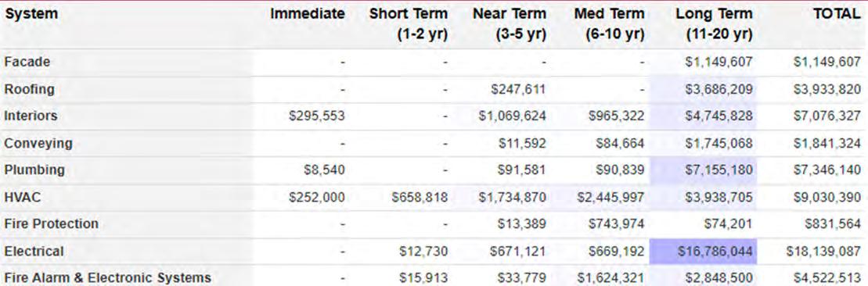Select the Near Term (3-5 yr) header
This screenshot has width=868, height=286.
[510, 23]
